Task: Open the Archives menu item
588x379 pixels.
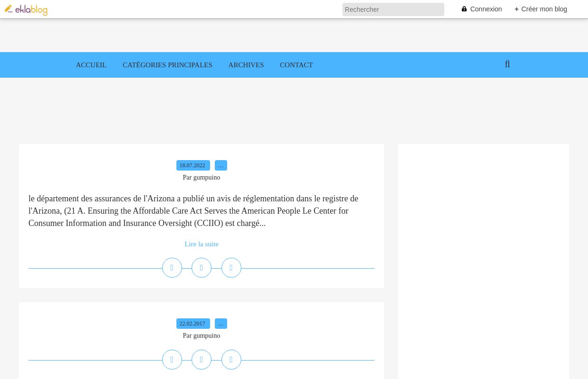Action: [246, 65]
